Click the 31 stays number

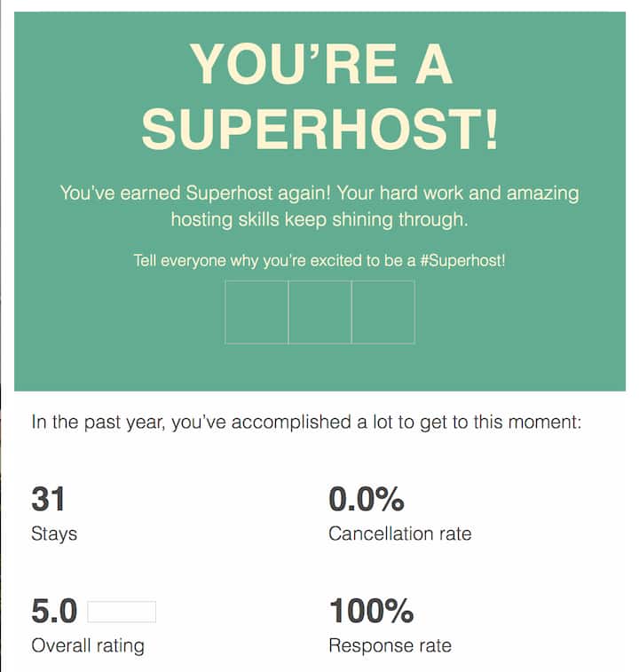click(48, 499)
